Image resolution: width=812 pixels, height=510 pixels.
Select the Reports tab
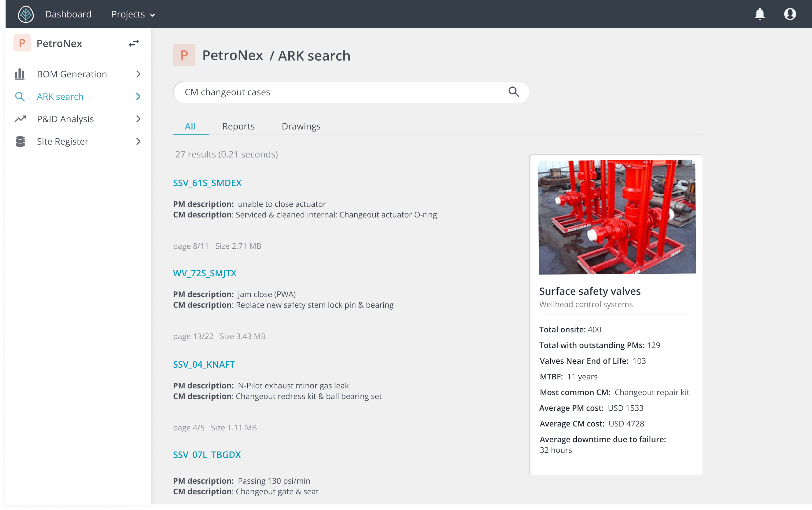[238, 126]
